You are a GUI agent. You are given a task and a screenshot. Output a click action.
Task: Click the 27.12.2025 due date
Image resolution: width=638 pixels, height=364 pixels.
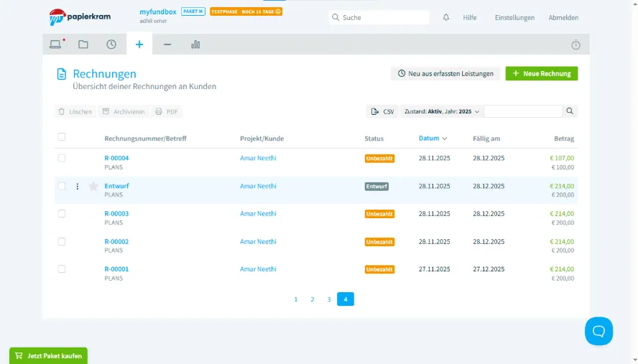[489, 269]
